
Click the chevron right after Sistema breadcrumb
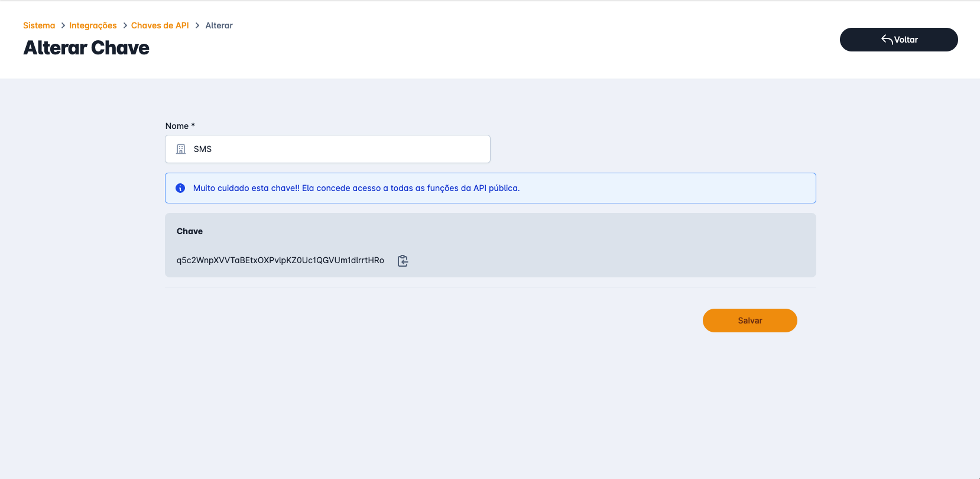[x=63, y=25]
